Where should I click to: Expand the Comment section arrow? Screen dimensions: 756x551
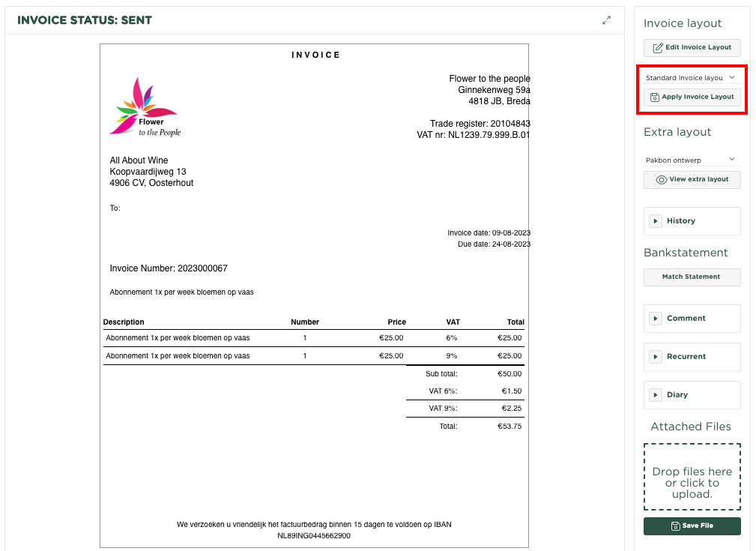click(656, 319)
